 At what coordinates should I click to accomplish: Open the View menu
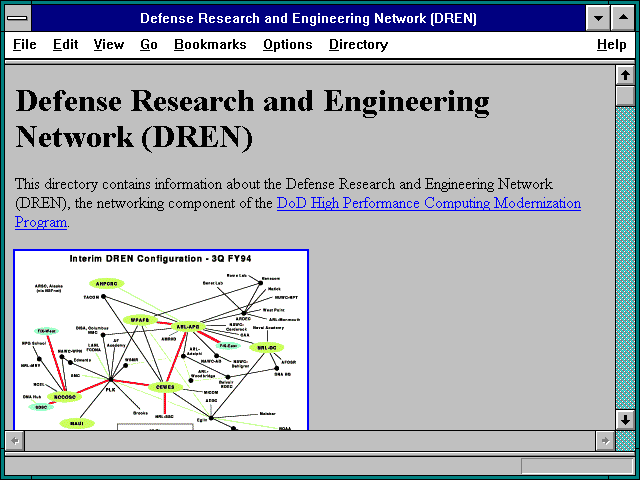[x=109, y=44]
